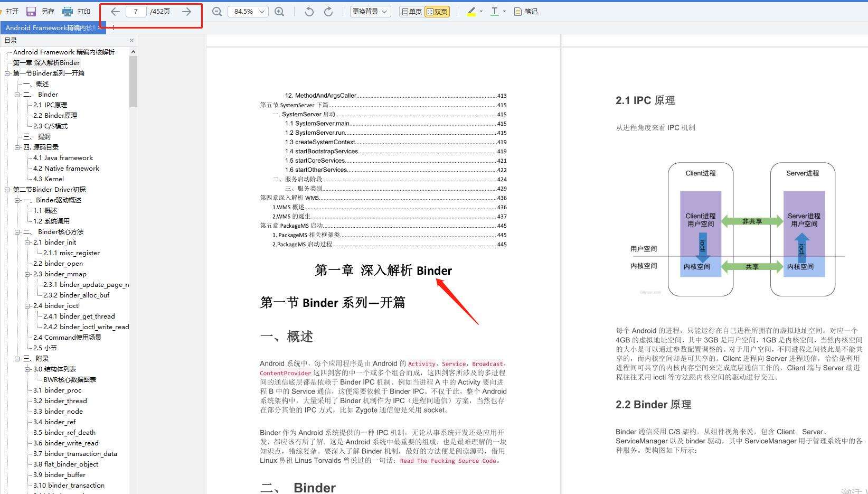The height and width of the screenshot is (494, 868).
Task: Undo the last annotation action
Action: (x=309, y=11)
